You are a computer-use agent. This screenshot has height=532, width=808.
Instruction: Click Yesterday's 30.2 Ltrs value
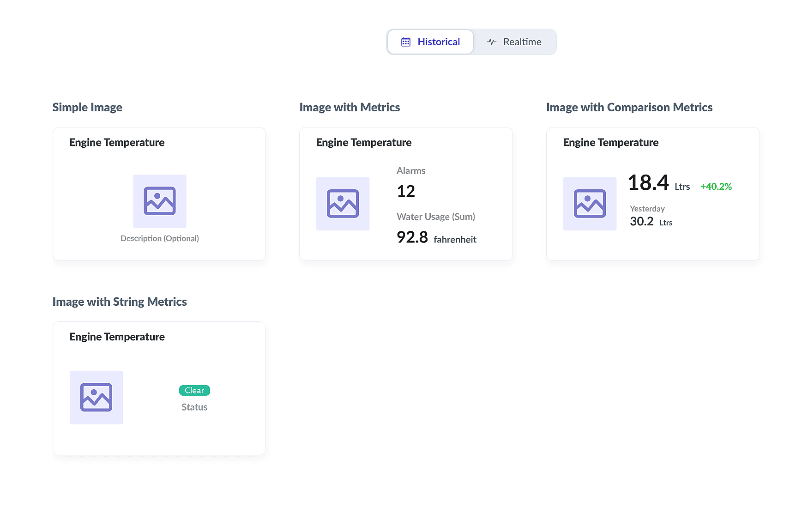tap(642, 222)
